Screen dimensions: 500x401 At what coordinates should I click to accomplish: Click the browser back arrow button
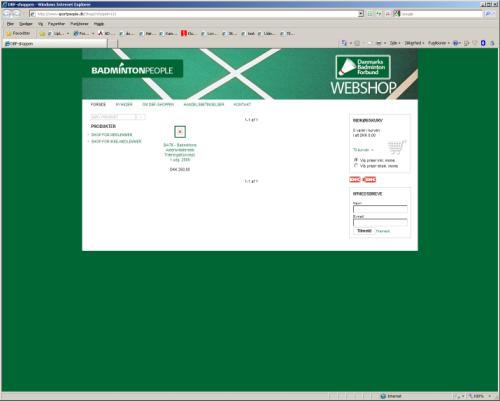click(8, 14)
